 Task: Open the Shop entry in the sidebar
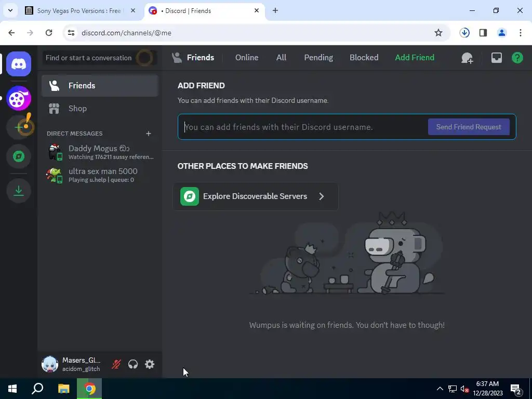coord(100,109)
